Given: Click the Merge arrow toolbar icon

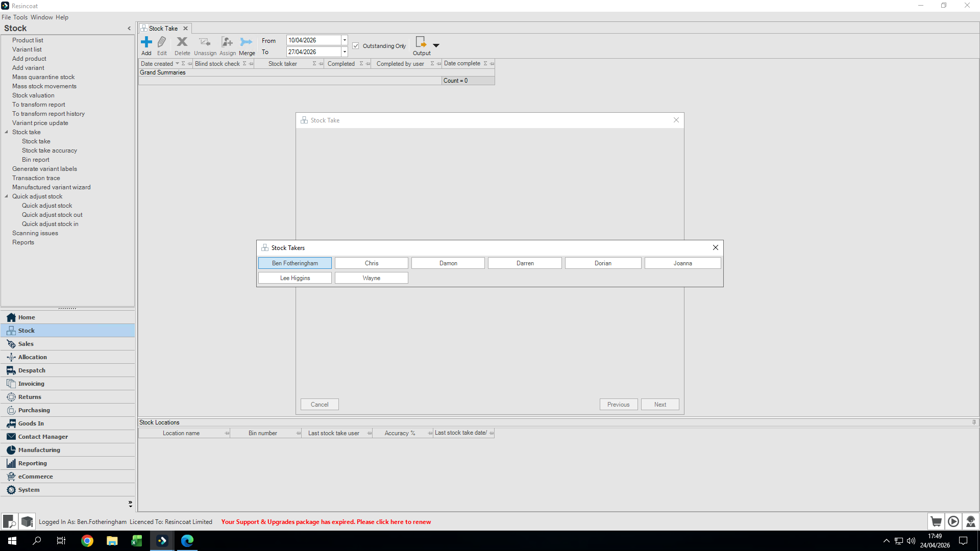Looking at the screenshot, I should (247, 42).
